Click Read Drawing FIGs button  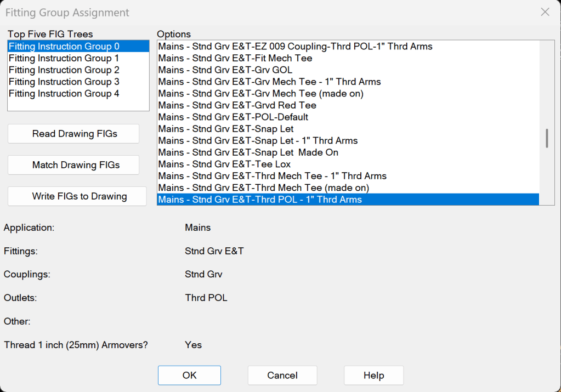pyautogui.click(x=73, y=134)
